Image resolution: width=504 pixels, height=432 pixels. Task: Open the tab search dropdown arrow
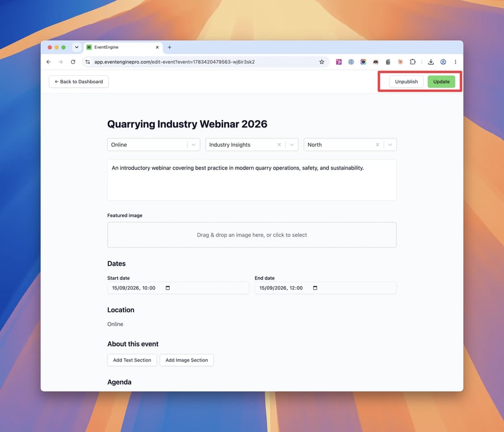tap(77, 47)
